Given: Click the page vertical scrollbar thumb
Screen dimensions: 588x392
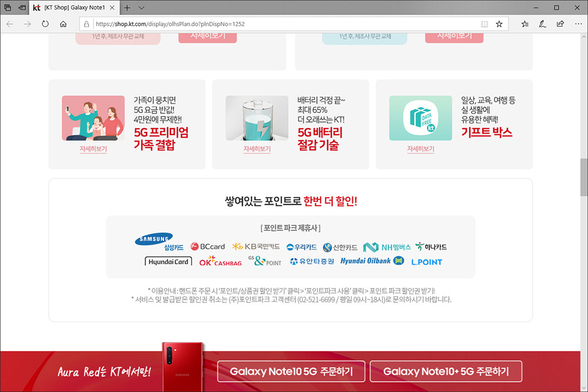Looking at the screenshot, I should pos(584,177).
